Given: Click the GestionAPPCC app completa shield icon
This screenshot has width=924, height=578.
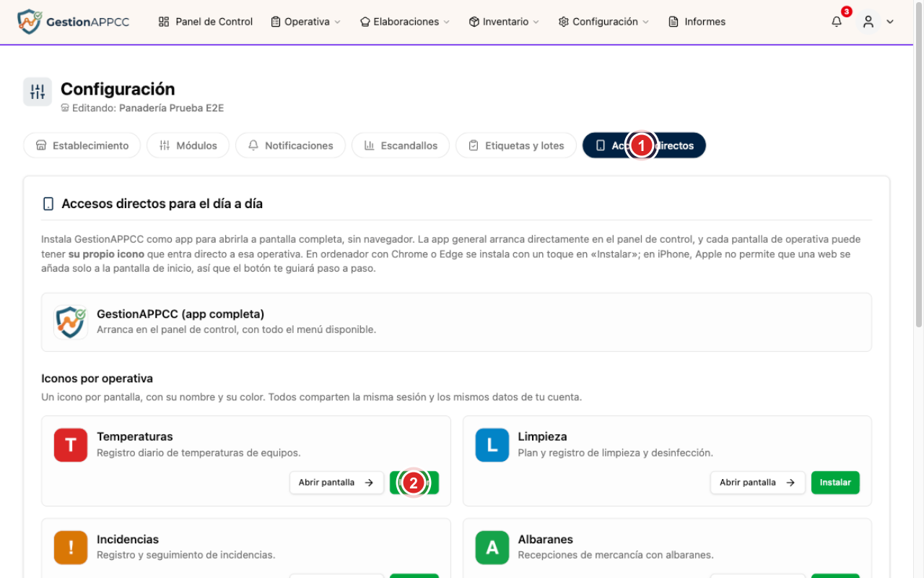Looking at the screenshot, I should [x=71, y=322].
